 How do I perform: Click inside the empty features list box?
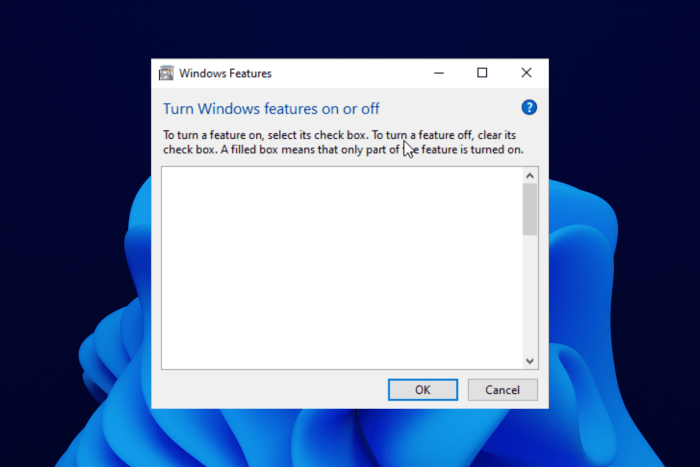[342, 268]
